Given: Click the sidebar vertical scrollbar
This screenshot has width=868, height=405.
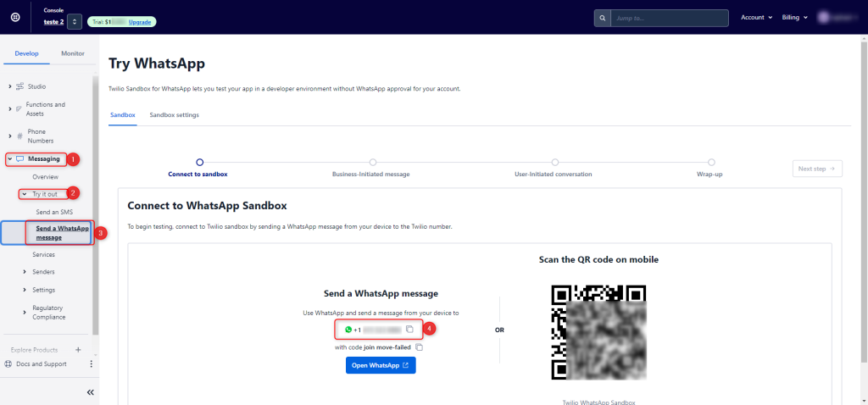Looking at the screenshot, I should coord(95,206).
